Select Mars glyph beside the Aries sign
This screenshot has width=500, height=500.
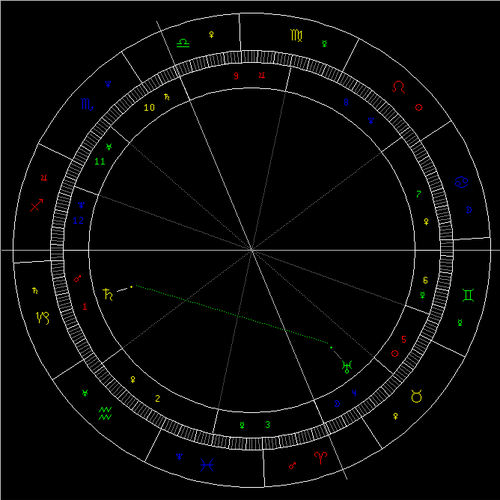292,466
